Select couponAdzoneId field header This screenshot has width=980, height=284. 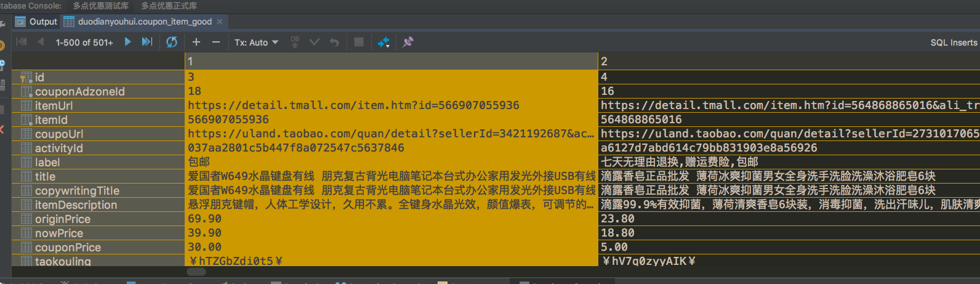[x=98, y=91]
